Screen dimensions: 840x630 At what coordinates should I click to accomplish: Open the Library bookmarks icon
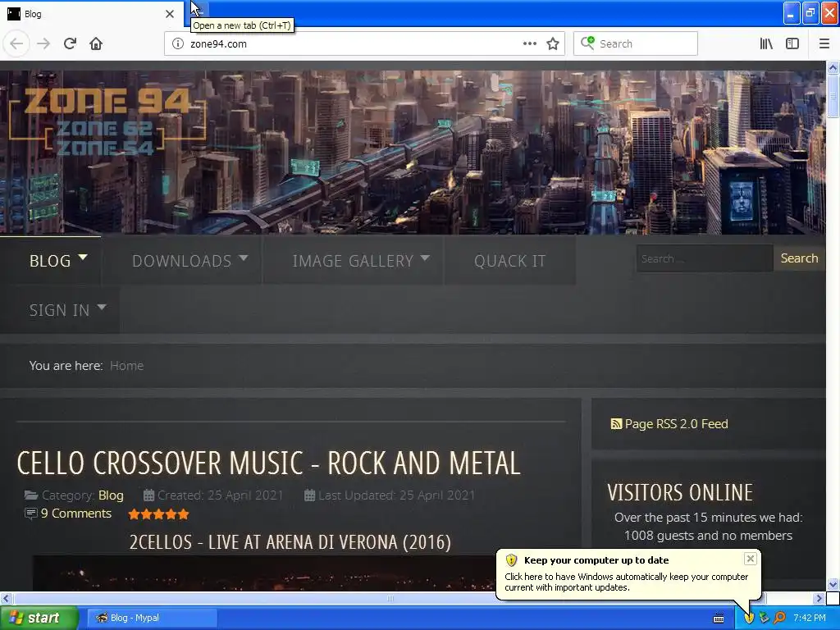tap(766, 44)
